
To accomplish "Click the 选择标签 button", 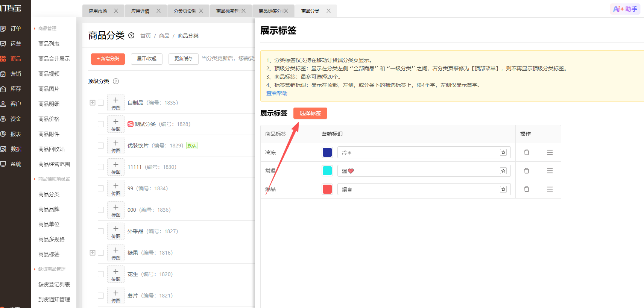I will tap(310, 113).
